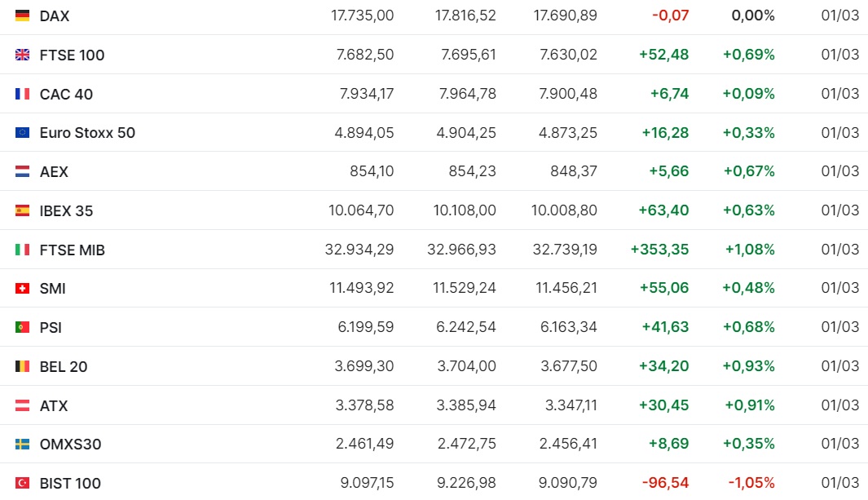Click the French flag icon beside CAC 40
This screenshot has width=868, height=500.
23,94
